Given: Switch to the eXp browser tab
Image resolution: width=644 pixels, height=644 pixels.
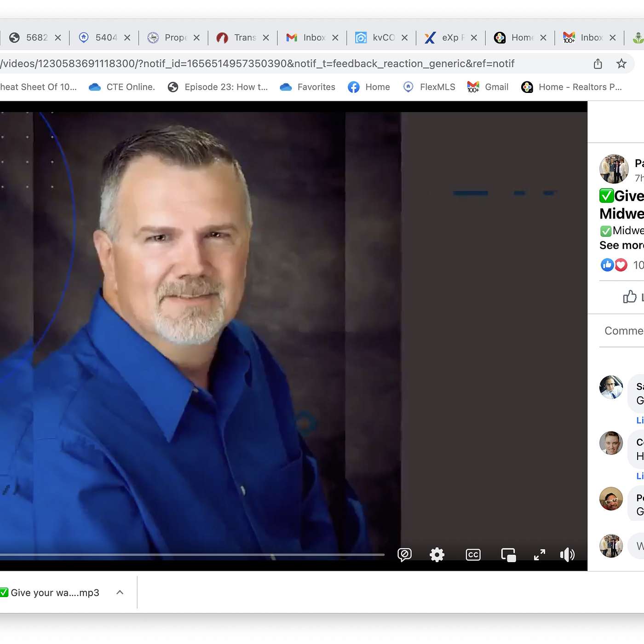Looking at the screenshot, I should 447,38.
